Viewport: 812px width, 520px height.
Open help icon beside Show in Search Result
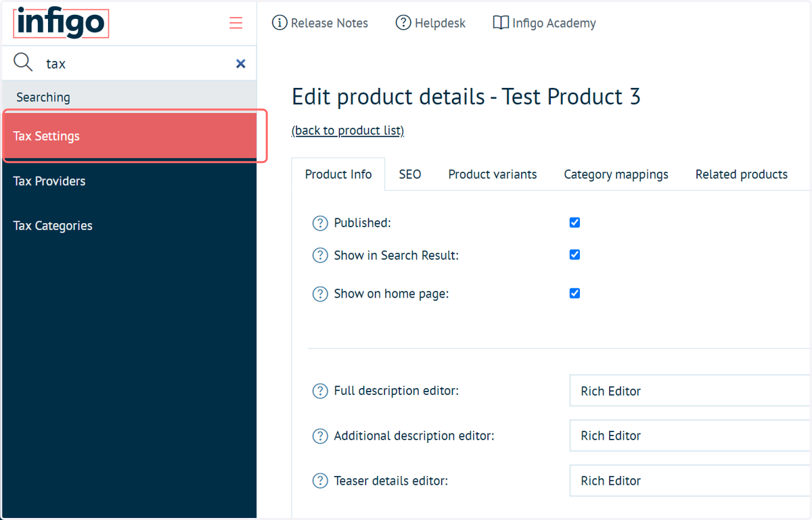coord(320,256)
